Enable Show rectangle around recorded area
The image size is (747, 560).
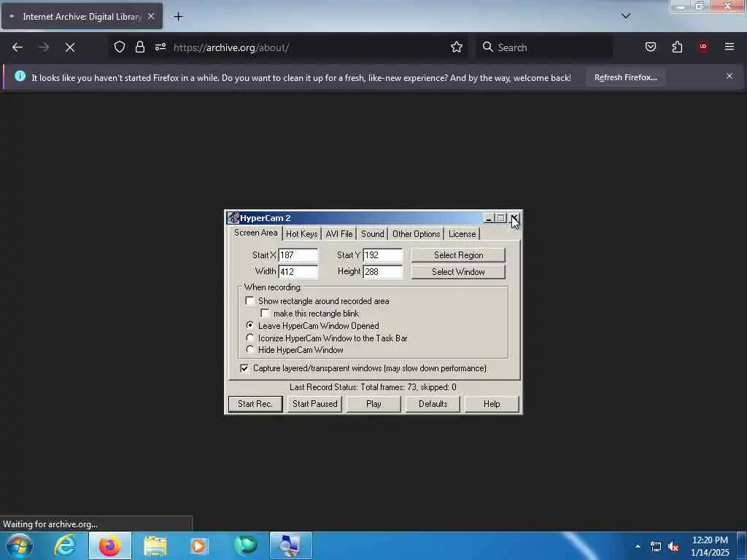pyautogui.click(x=249, y=300)
